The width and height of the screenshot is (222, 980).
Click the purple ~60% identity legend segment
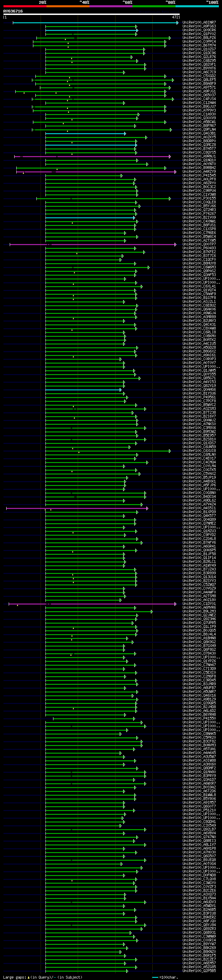point(111,6)
